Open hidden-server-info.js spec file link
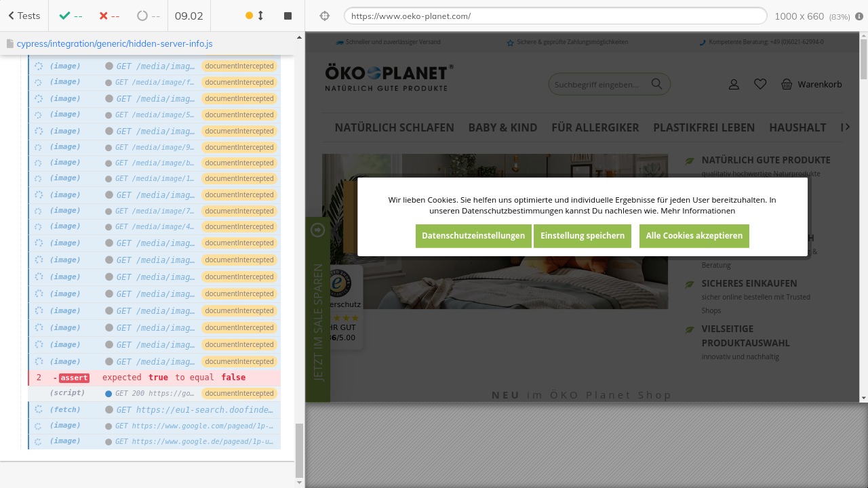 (x=114, y=43)
